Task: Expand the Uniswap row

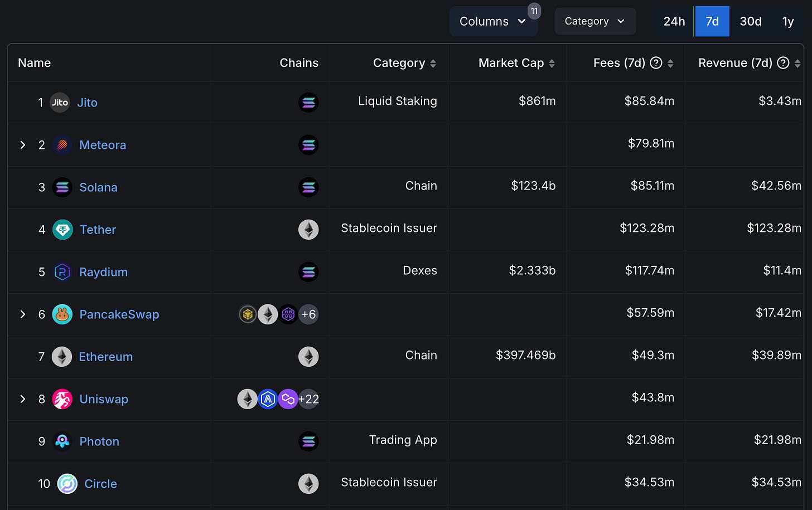Action: point(23,399)
